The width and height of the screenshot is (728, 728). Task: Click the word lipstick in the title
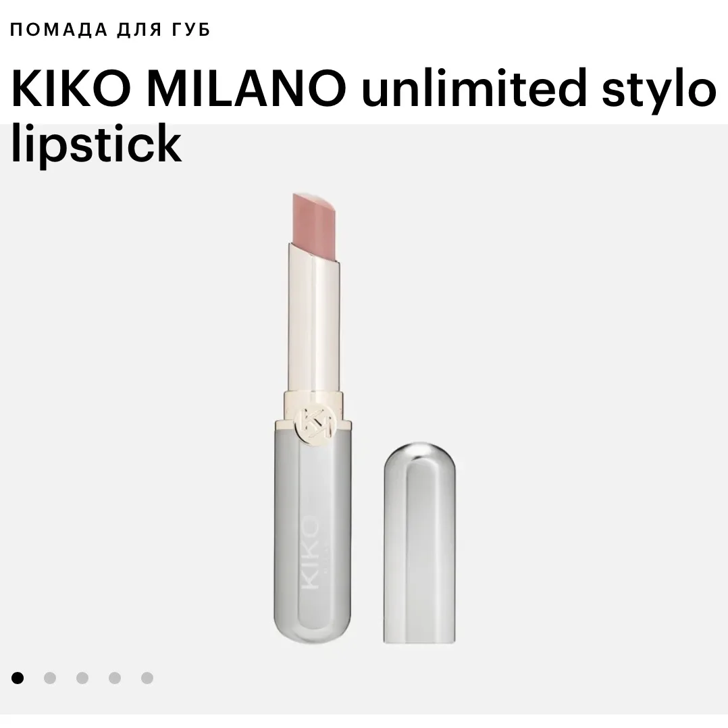point(97,144)
